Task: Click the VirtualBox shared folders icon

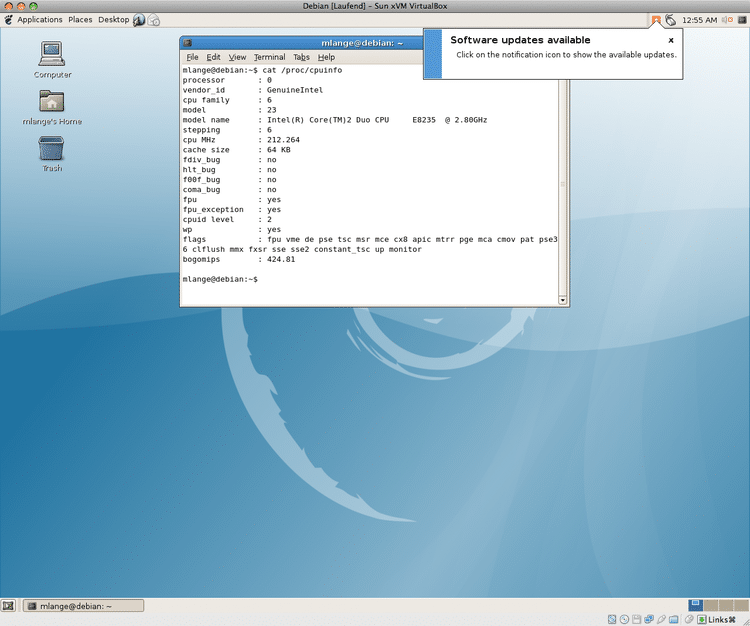Action: pos(673,620)
